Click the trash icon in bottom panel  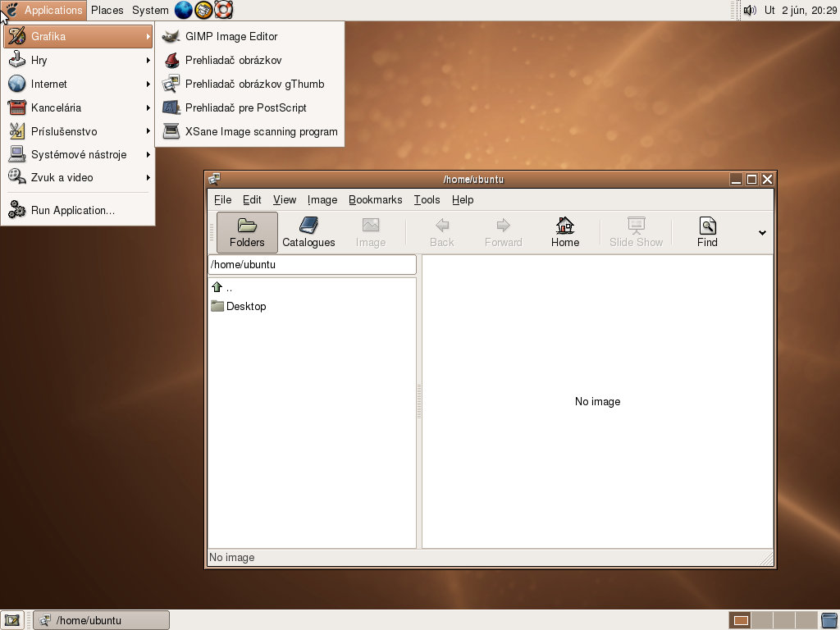[x=829, y=620]
